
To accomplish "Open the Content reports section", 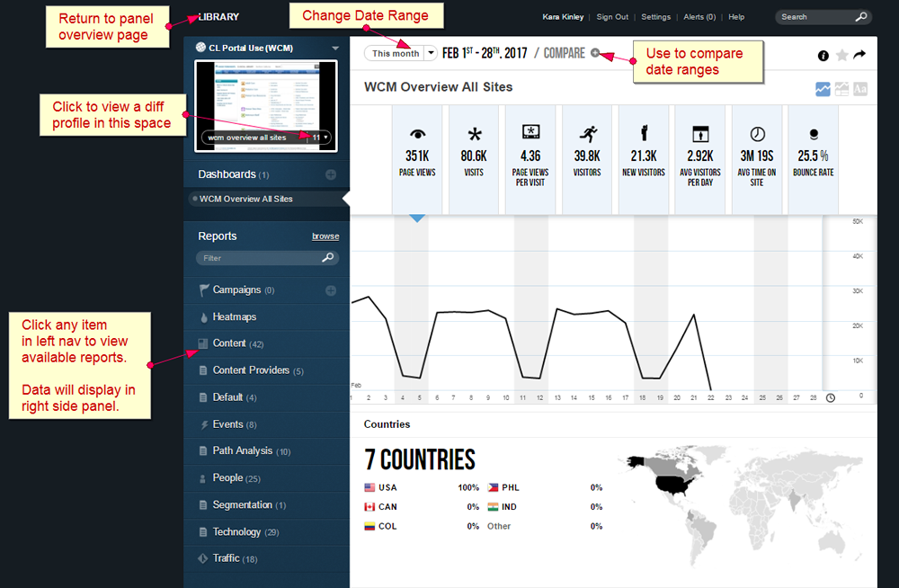I will pos(229,343).
